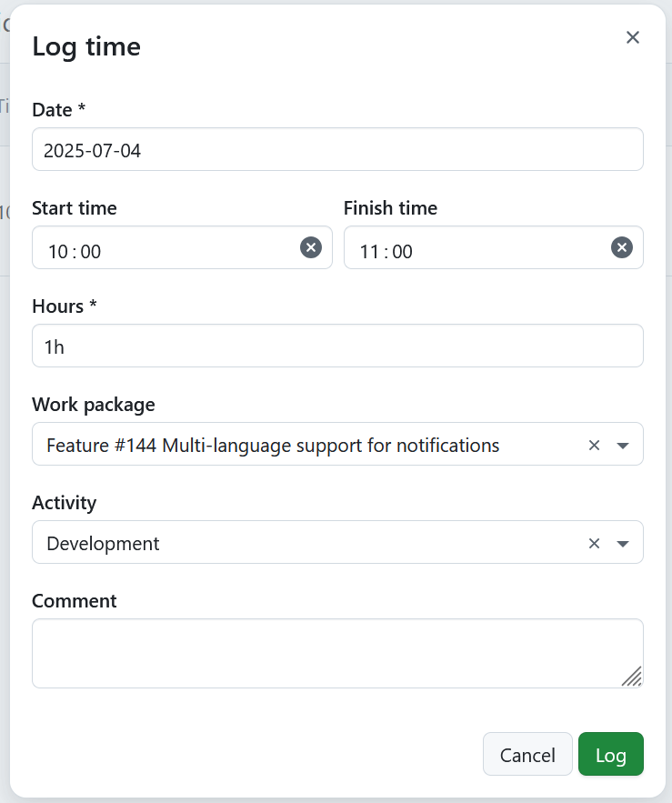Viewport: 672px width, 803px height.
Task: Click the Log time dialog title
Action: (86, 46)
